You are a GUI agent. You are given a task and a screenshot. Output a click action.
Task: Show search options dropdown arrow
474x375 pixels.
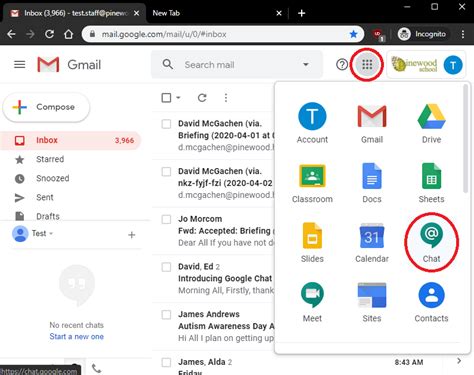(306, 64)
